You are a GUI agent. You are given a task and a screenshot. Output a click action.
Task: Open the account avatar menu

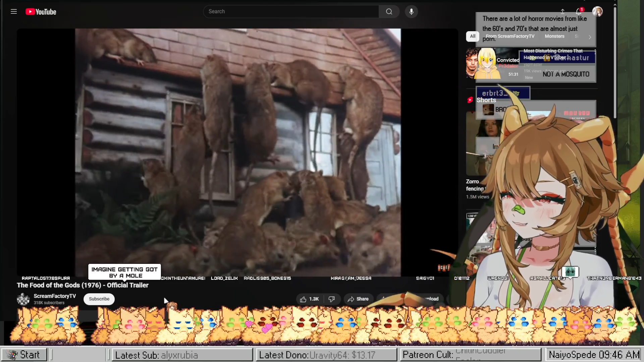coord(597,11)
